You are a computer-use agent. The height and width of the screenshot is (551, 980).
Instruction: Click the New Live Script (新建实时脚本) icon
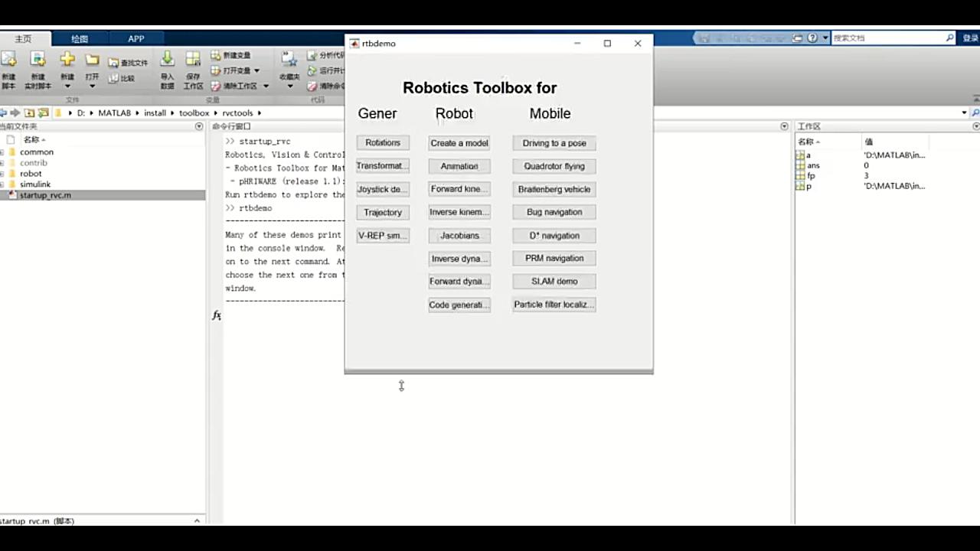pos(38,60)
